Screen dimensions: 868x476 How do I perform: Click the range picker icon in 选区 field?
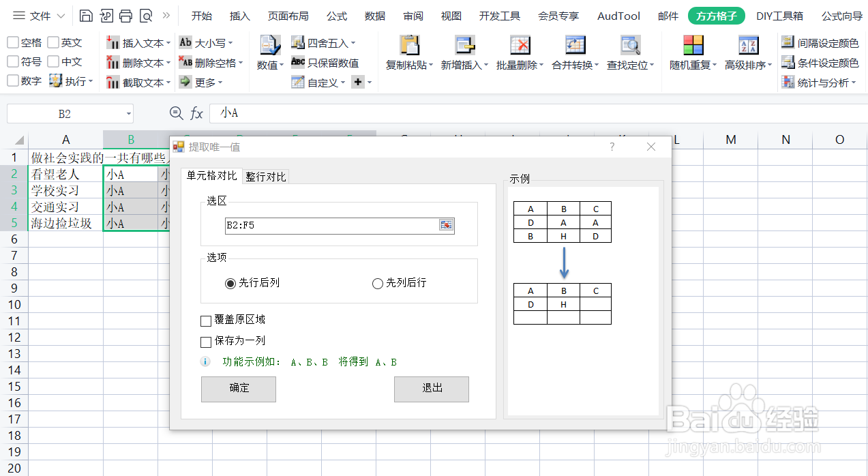[x=446, y=225]
